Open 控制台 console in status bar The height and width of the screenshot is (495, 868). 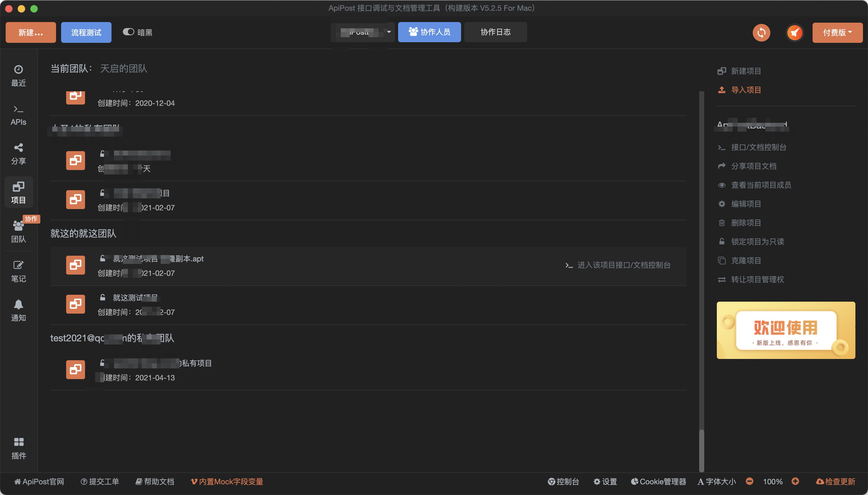(x=563, y=481)
